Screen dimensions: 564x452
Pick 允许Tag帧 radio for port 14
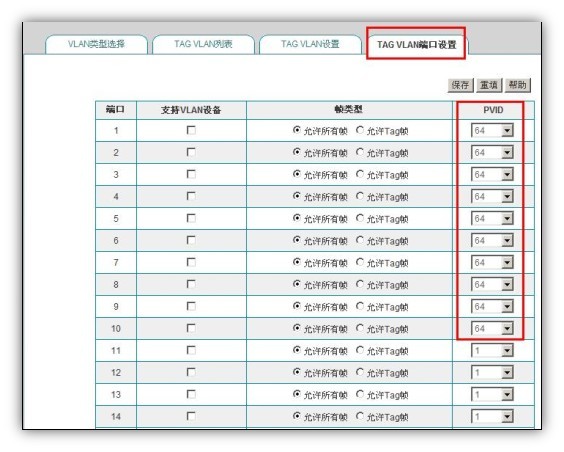[360, 416]
